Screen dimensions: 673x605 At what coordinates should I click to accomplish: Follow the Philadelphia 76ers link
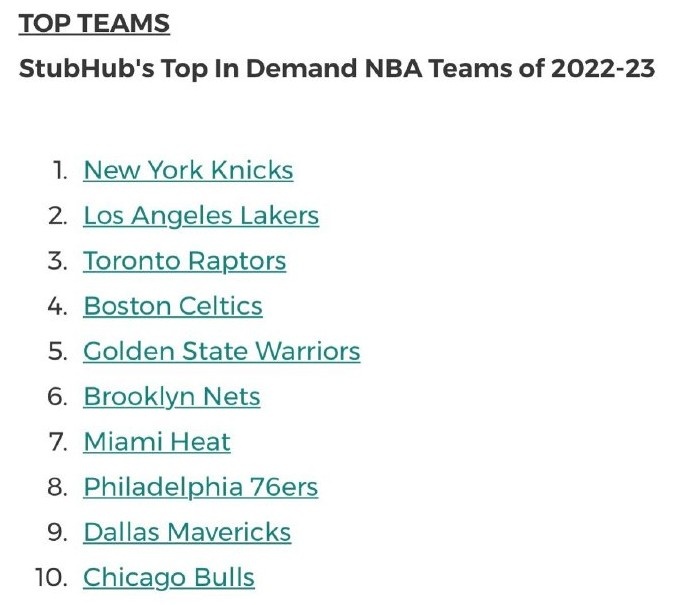coord(201,487)
